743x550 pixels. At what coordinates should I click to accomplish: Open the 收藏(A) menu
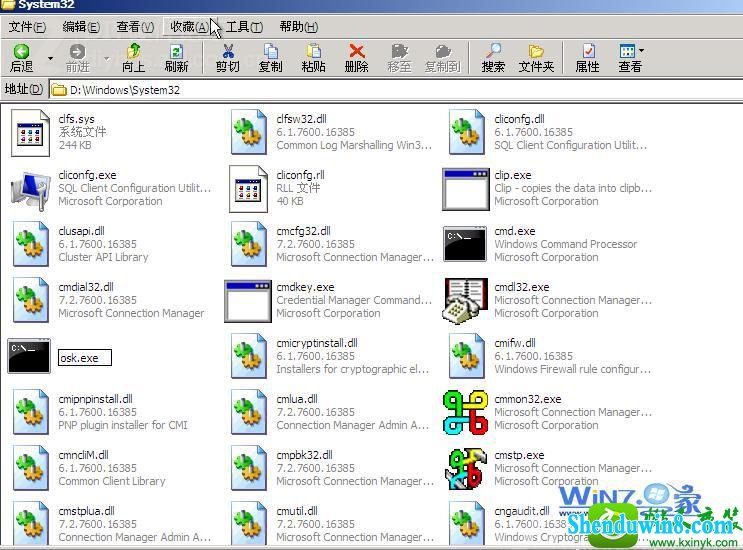[x=189, y=27]
